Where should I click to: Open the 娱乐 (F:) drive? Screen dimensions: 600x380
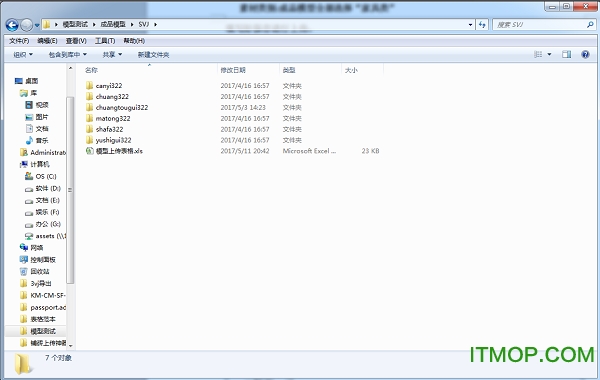[47, 212]
